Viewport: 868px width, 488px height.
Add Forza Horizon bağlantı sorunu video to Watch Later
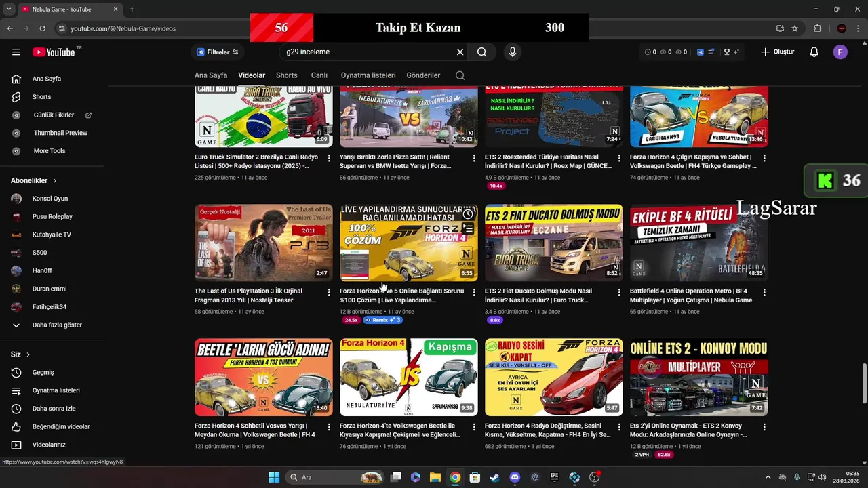coord(468,214)
